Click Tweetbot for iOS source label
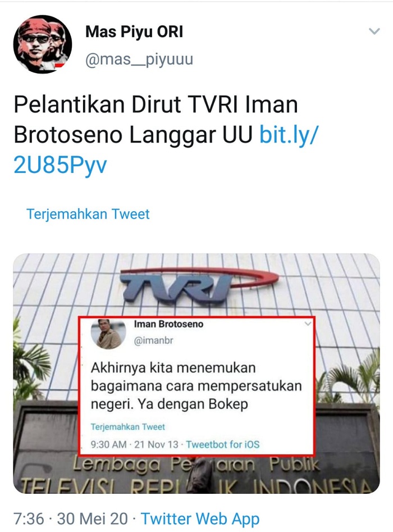Viewport: 393px width, 532px height. (x=223, y=444)
